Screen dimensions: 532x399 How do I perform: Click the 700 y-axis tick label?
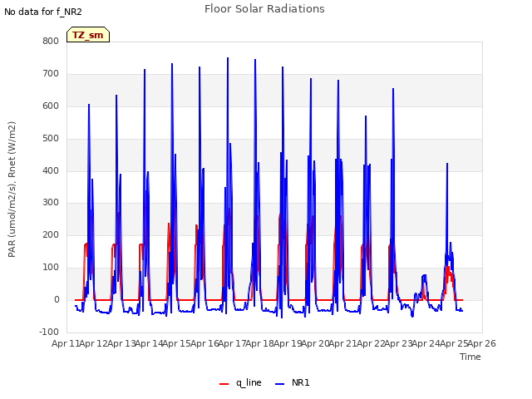(51, 74)
